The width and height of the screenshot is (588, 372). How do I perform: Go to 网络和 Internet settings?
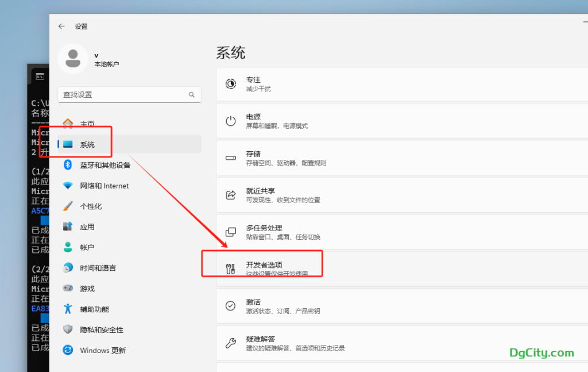tap(104, 186)
